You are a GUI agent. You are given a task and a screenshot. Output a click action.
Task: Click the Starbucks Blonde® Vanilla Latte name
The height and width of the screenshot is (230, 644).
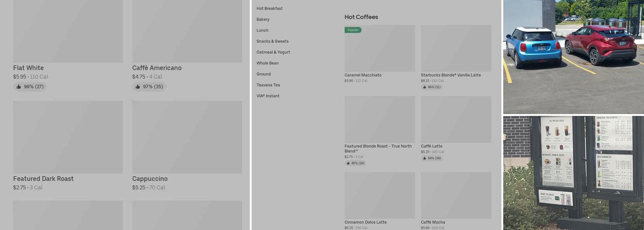(x=451, y=75)
